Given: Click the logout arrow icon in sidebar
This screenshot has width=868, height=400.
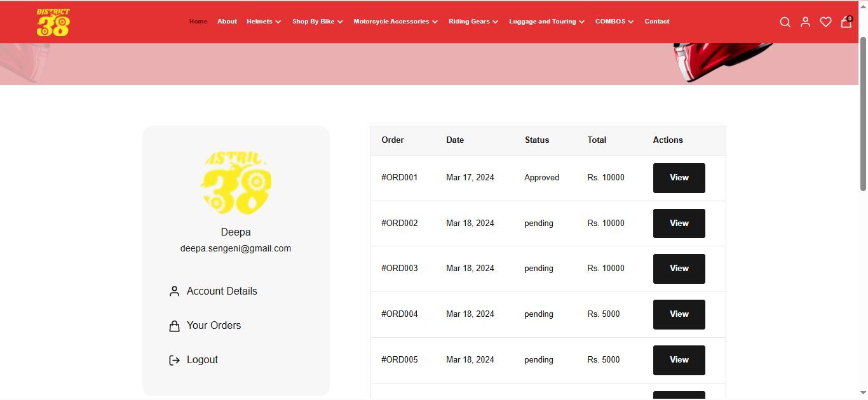Looking at the screenshot, I should [174, 360].
